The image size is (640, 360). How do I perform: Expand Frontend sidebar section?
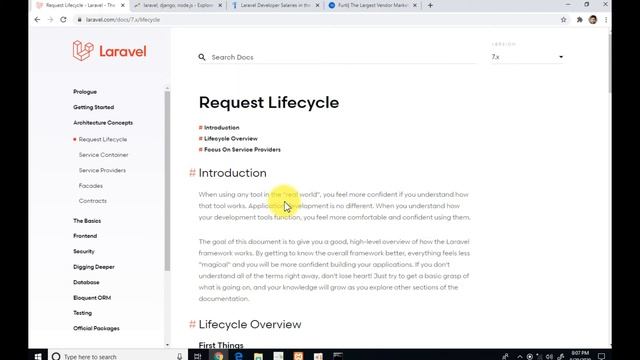85,236
